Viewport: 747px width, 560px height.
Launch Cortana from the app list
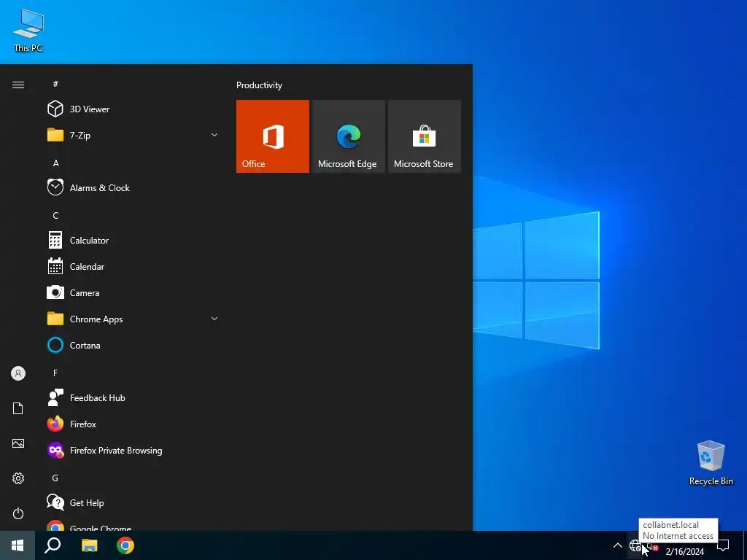(133, 345)
